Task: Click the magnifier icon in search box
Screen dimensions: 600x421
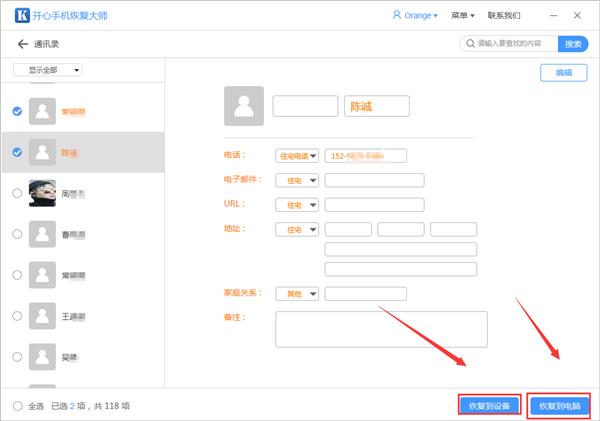Action: 467,44
